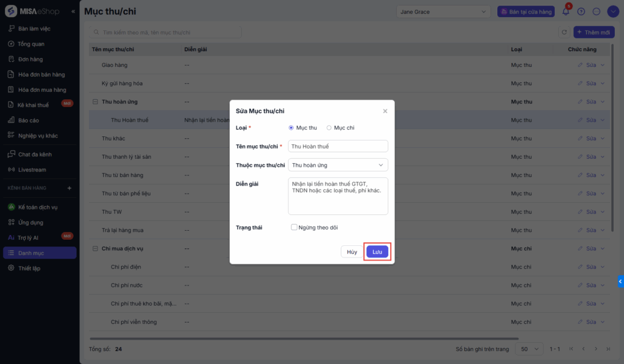Click the pencil icon for Chi phí điện
Viewport: 624px width, 364px height.
coord(580,267)
